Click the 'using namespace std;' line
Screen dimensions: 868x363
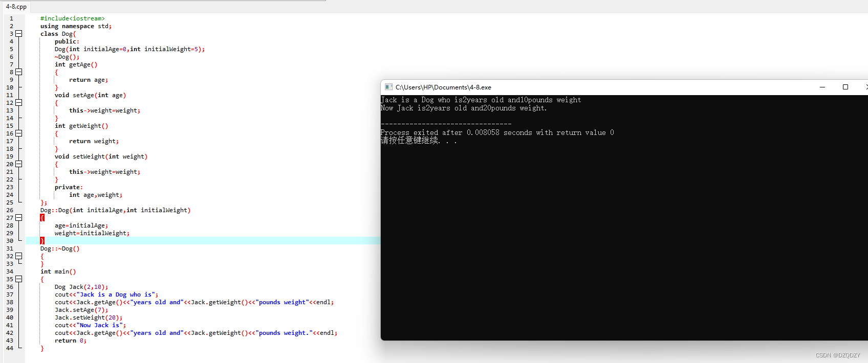(76, 26)
